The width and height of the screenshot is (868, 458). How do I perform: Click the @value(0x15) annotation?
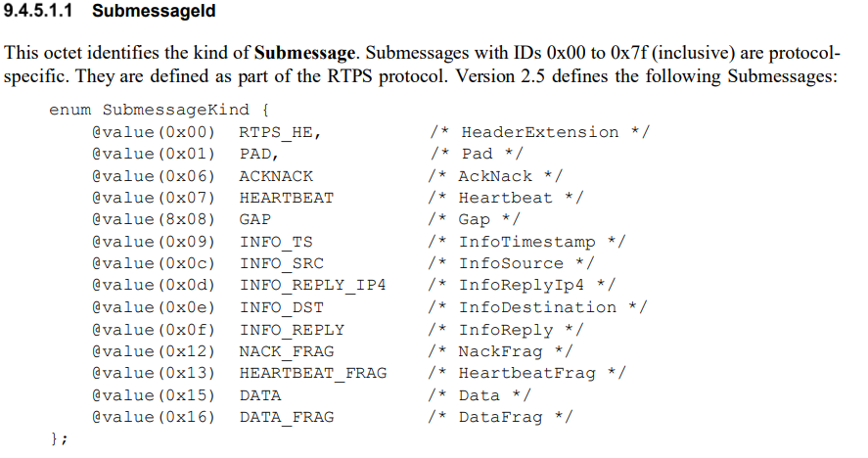153,395
